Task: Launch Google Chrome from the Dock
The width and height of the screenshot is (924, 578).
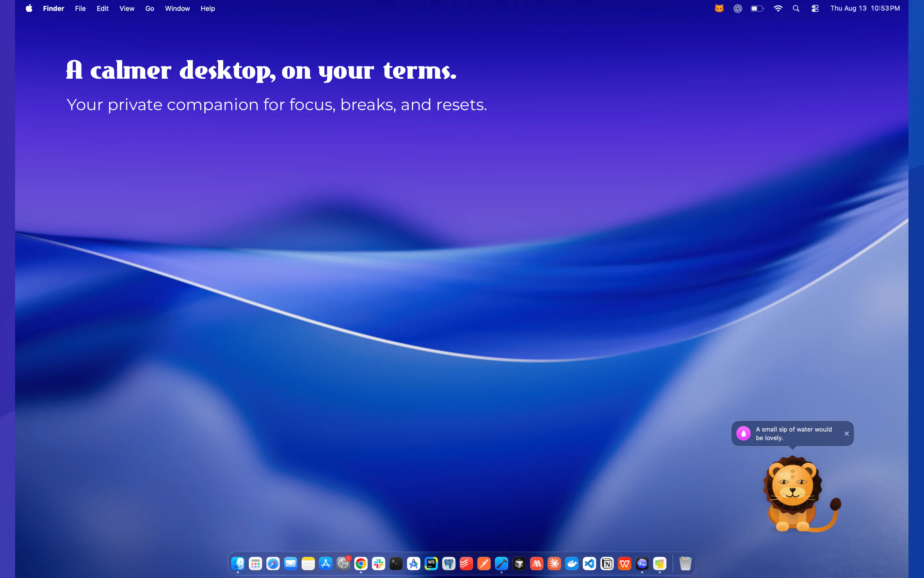Action: pos(361,564)
